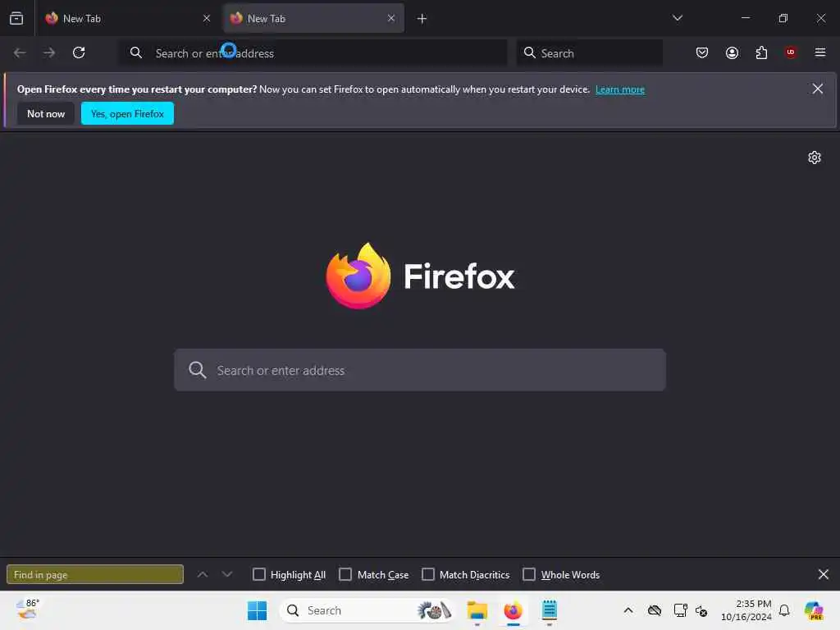Enable Highlight All checkbox

[258, 574]
